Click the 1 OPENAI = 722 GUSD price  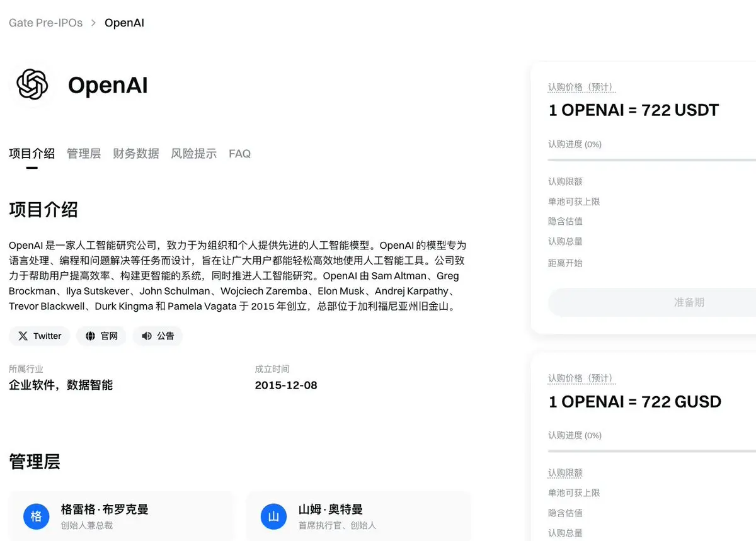pyautogui.click(x=635, y=402)
